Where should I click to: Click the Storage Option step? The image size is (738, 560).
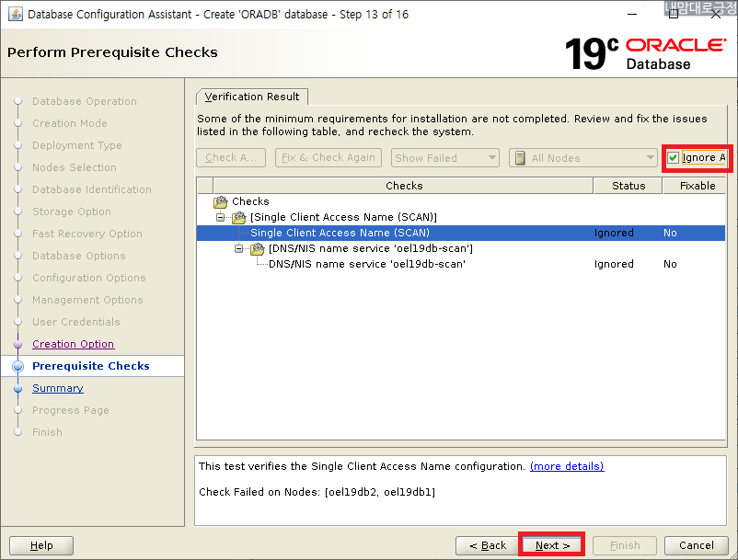coord(72,211)
